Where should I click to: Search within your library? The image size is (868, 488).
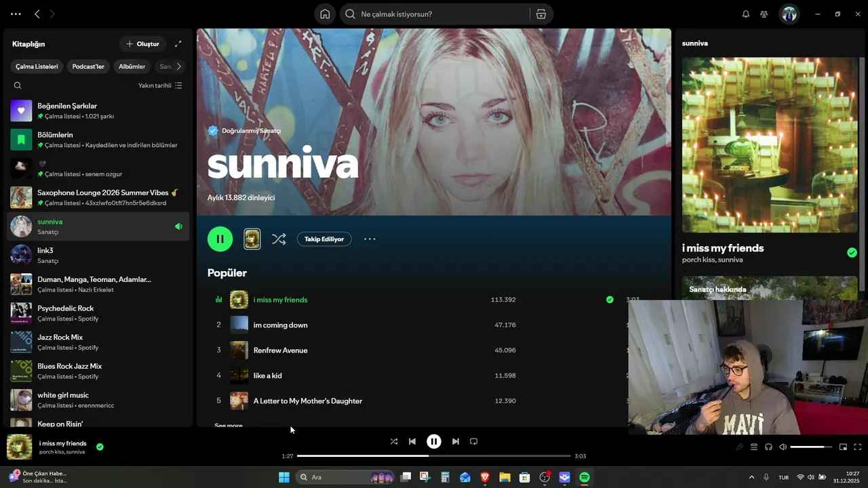coord(18,85)
